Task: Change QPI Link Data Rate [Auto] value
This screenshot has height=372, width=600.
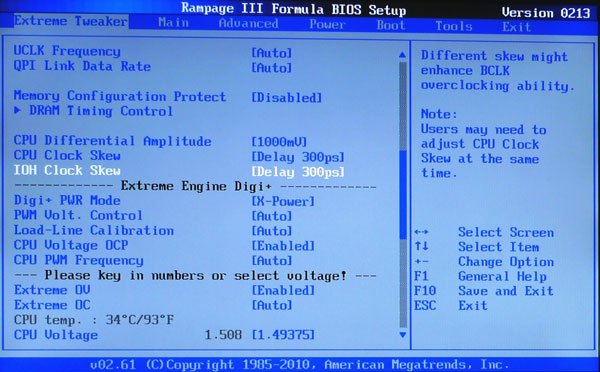Action: click(271, 68)
